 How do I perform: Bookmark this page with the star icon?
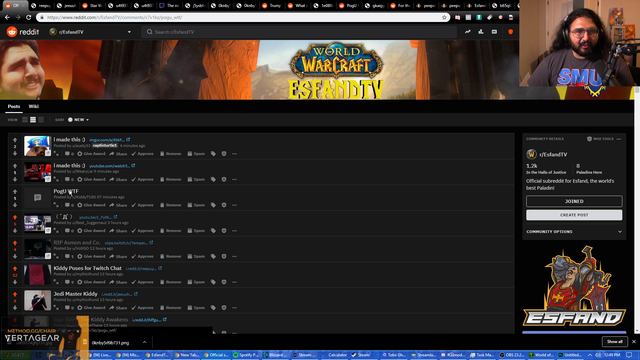pos(444,18)
